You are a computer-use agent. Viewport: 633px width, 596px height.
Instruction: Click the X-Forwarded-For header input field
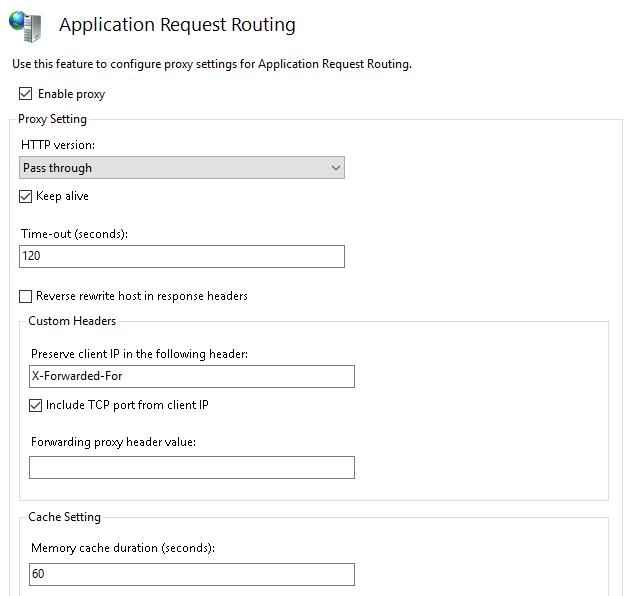click(192, 376)
